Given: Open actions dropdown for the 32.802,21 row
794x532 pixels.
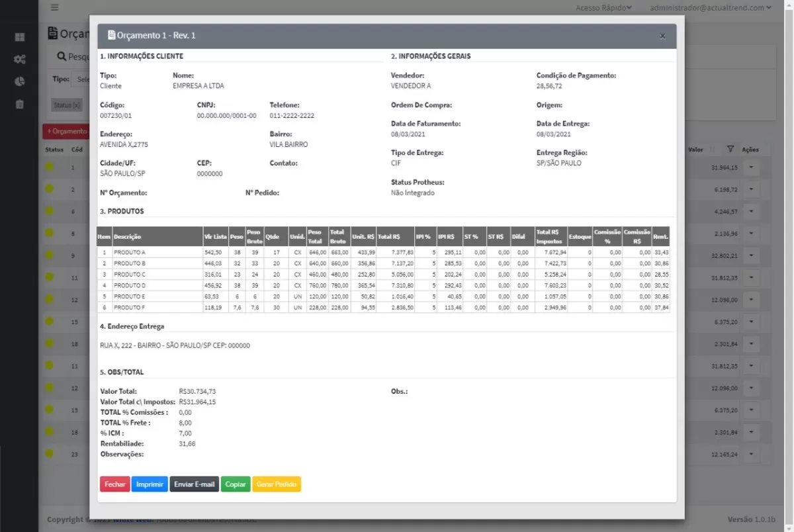Looking at the screenshot, I should point(752,255).
